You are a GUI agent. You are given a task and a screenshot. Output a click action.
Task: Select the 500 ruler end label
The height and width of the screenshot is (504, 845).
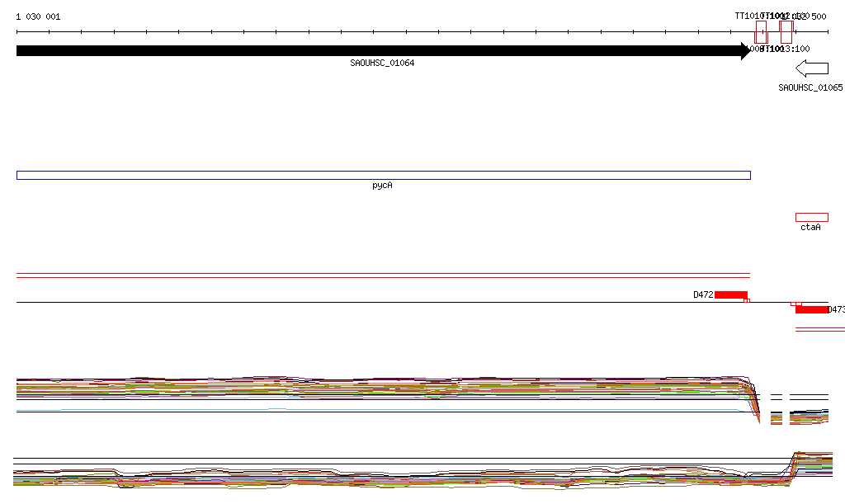tap(819, 16)
